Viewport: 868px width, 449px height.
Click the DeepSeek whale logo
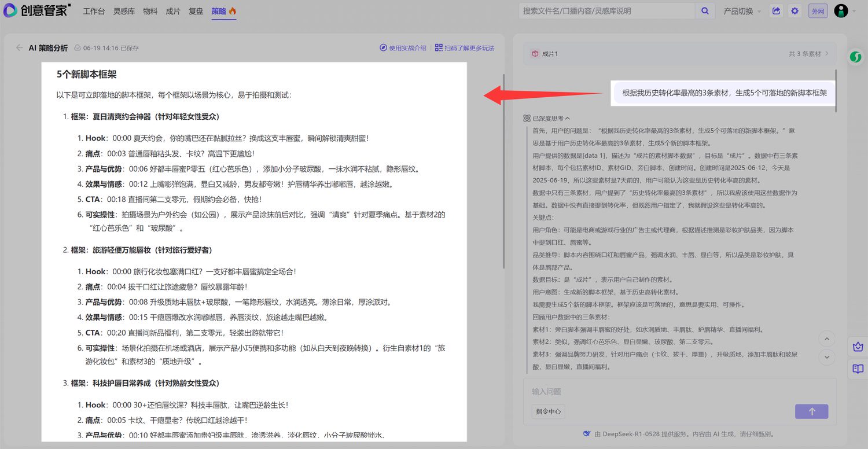587,434
